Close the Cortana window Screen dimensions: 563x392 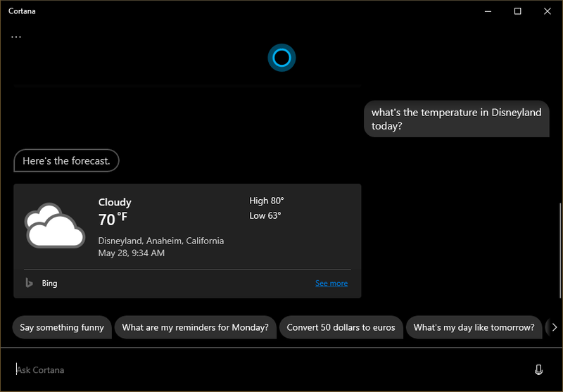[548, 11]
